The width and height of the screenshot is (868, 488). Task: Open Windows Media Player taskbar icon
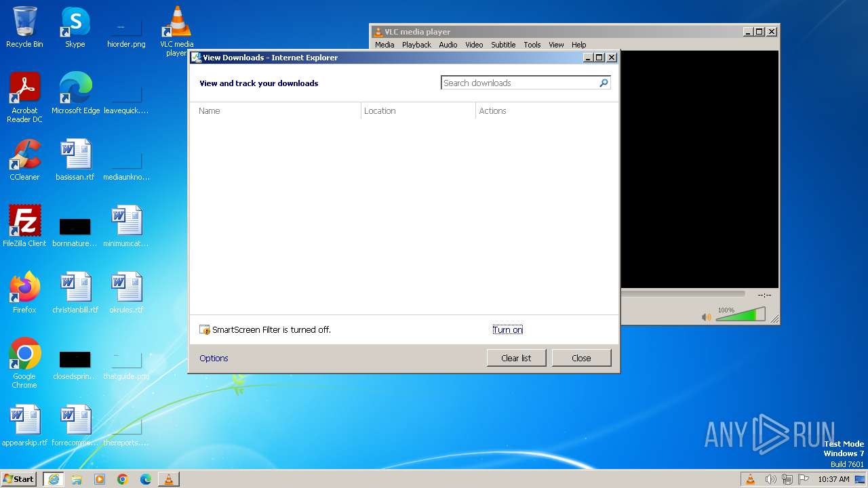point(100,479)
